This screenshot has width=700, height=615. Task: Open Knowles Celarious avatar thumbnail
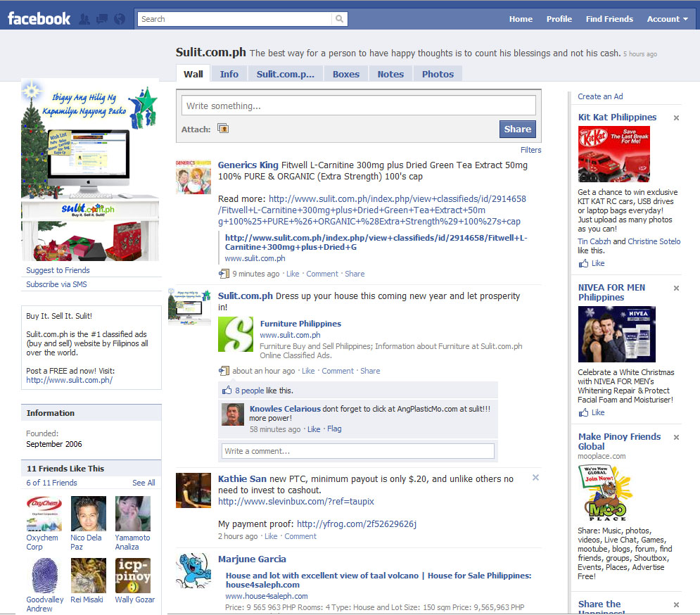[x=233, y=414]
